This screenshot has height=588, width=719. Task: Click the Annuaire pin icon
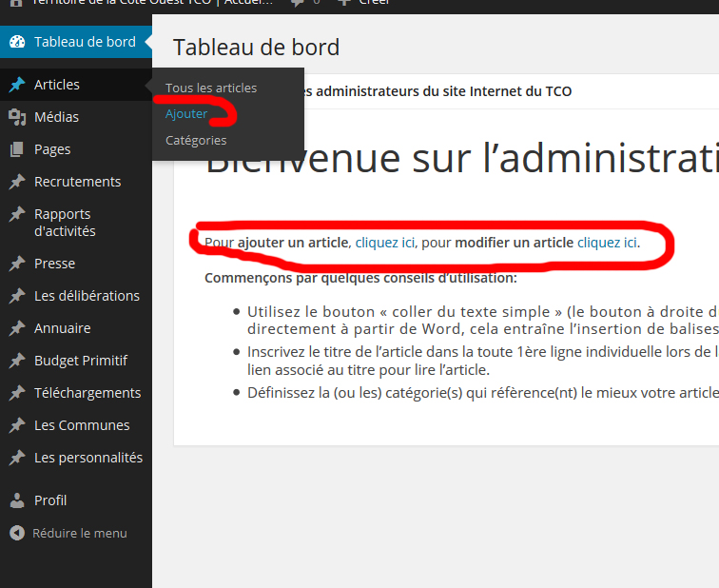point(17,328)
